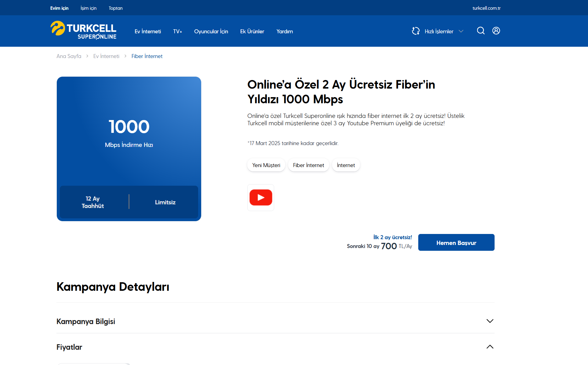Viewport: 588px width, 365px height.
Task: Switch to the Toptan tab
Action: [x=116, y=8]
